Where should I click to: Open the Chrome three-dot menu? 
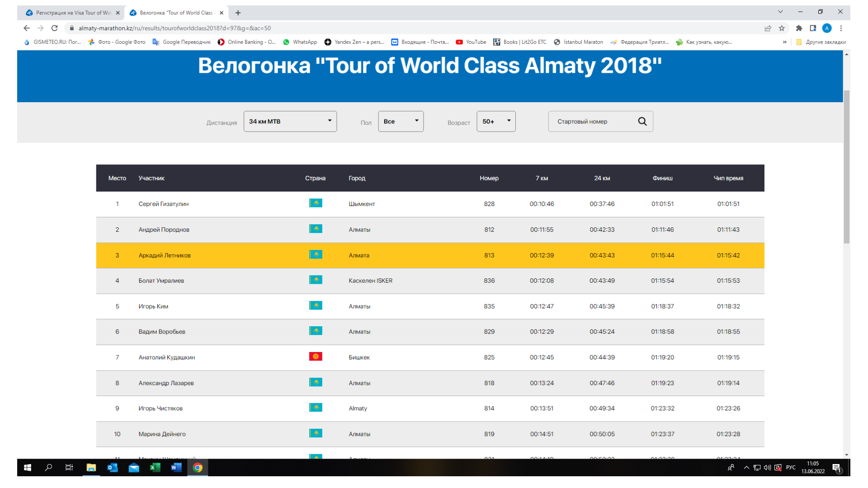pos(841,28)
